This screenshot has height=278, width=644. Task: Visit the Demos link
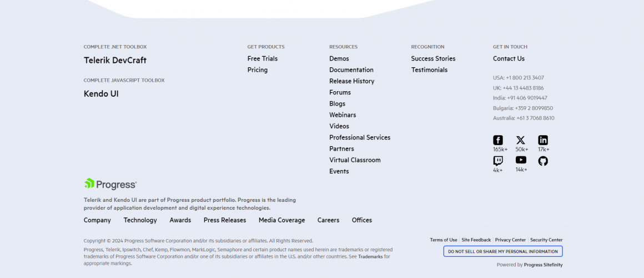pyautogui.click(x=339, y=58)
